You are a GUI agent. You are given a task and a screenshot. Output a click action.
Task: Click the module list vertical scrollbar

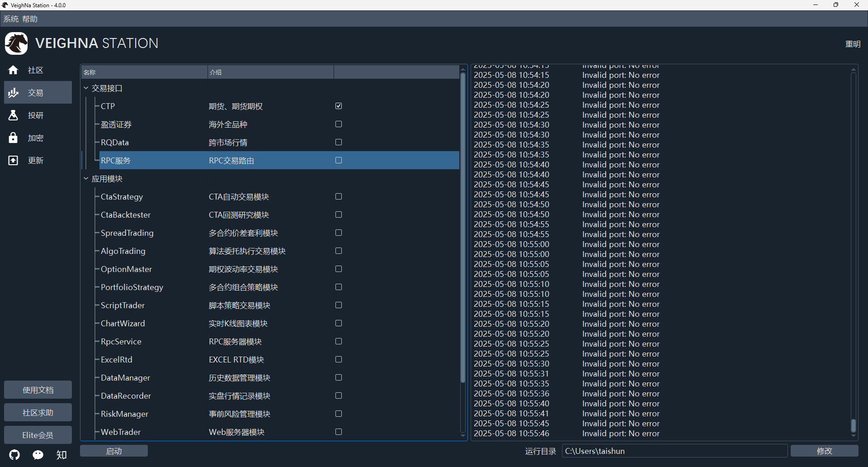pos(463,228)
